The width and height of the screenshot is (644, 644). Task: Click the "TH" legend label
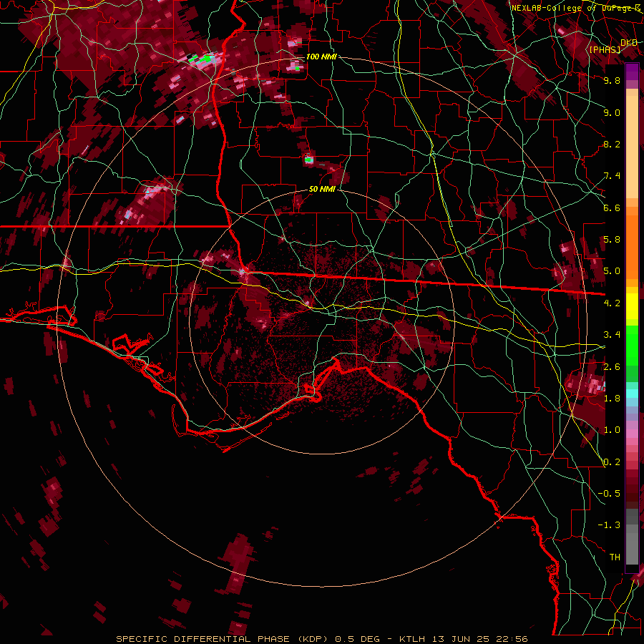click(615, 557)
